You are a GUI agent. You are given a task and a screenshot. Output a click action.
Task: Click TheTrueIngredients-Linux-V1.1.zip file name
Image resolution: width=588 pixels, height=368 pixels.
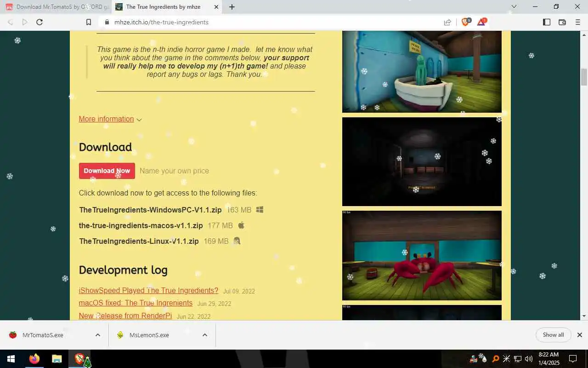point(139,241)
